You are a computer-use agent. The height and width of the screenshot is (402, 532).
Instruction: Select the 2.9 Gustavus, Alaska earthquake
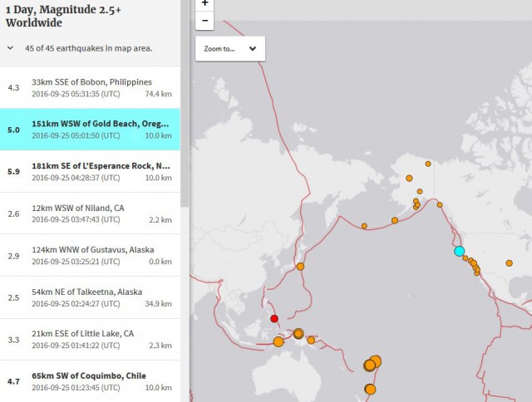90,256
